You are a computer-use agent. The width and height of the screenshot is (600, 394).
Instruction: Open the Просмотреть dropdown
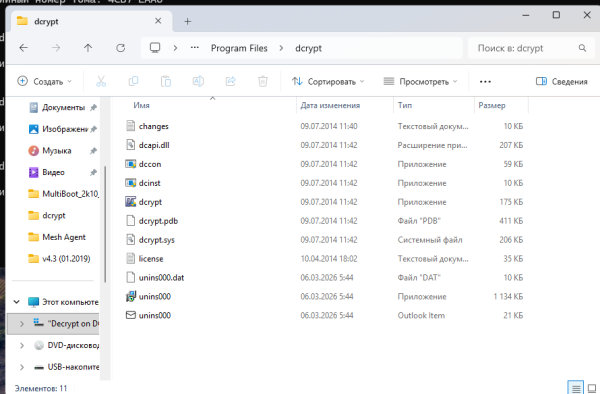[x=420, y=81]
